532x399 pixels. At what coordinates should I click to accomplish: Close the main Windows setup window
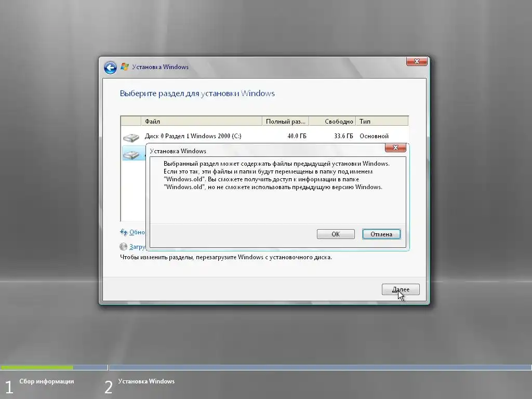click(x=417, y=61)
